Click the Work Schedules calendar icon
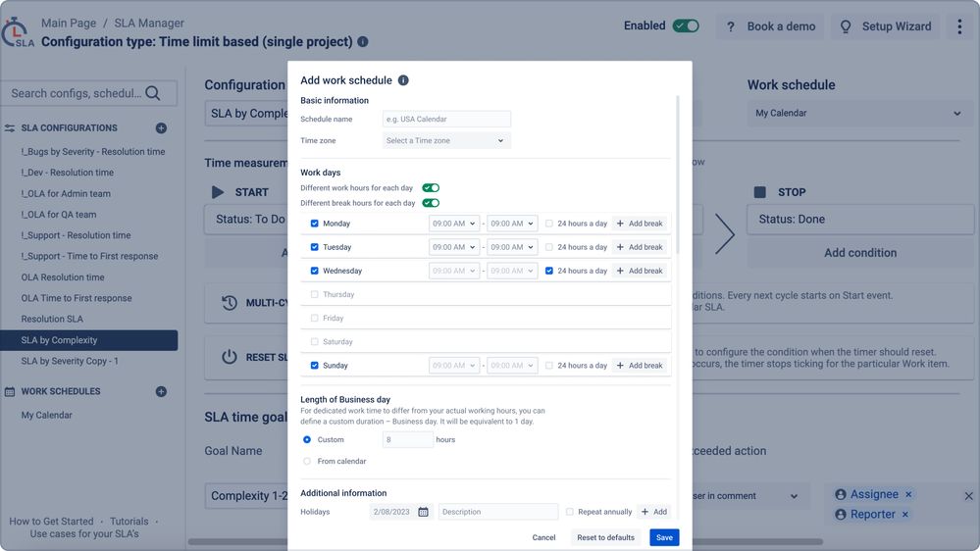 [x=10, y=392]
